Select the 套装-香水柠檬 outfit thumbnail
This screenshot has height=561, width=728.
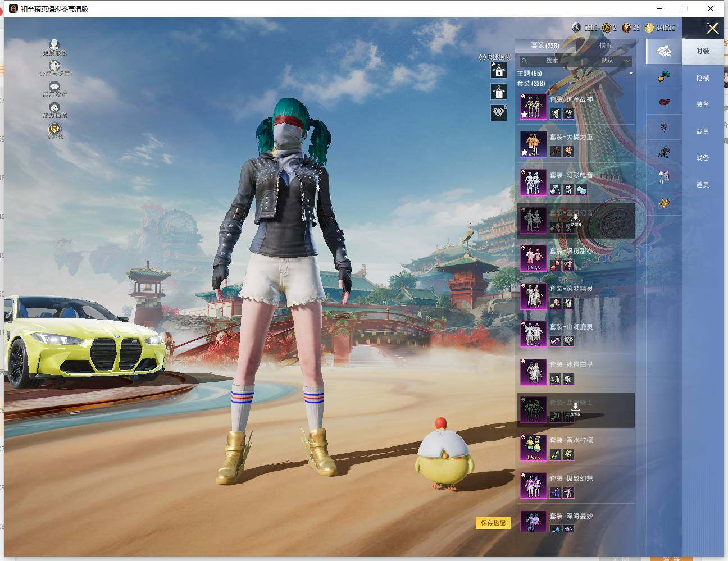tap(533, 446)
